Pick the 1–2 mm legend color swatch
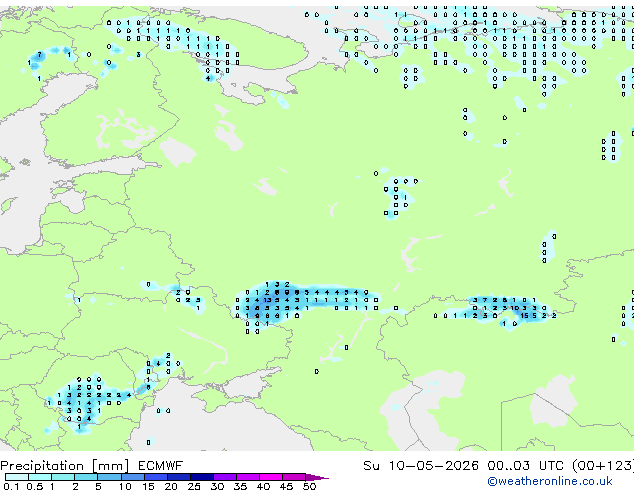Screen dimensions: 634x490 coord(63,477)
